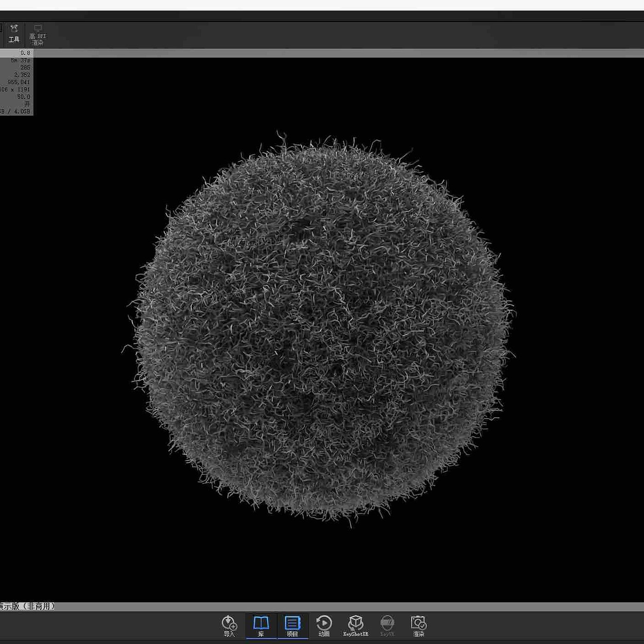Click the 0.8 frames-per-second readout
This screenshot has height=644, width=644.
click(25, 53)
